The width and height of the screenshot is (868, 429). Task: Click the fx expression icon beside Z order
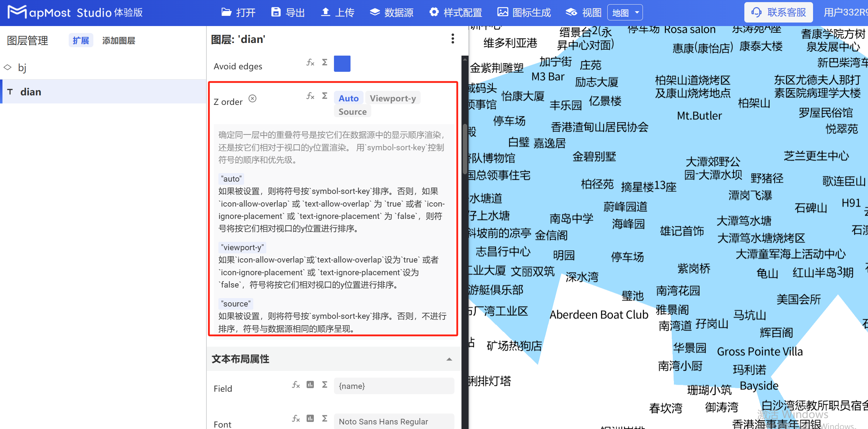coord(310,96)
